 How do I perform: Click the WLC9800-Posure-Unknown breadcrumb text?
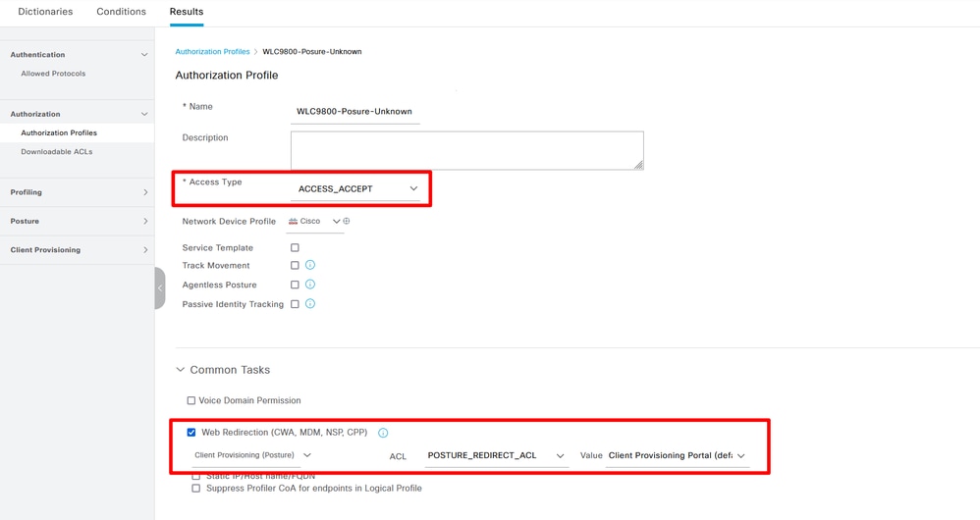(x=312, y=52)
